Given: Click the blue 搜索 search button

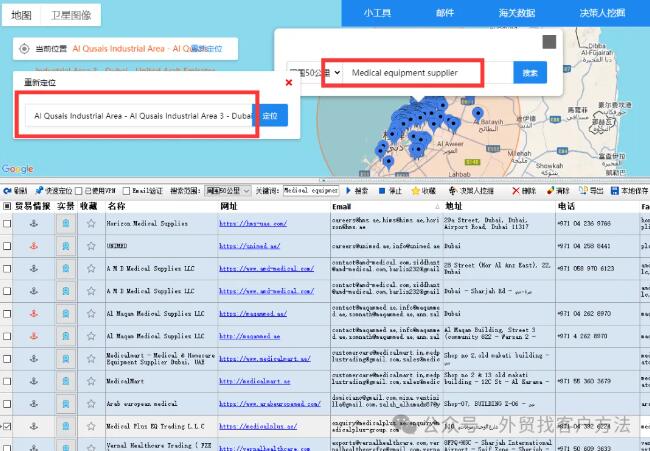Looking at the screenshot, I should (x=530, y=73).
